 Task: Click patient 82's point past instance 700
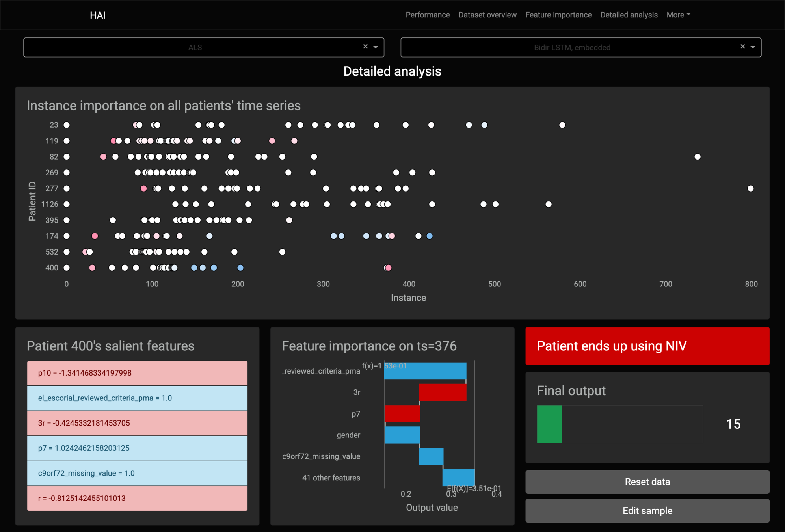tap(697, 157)
